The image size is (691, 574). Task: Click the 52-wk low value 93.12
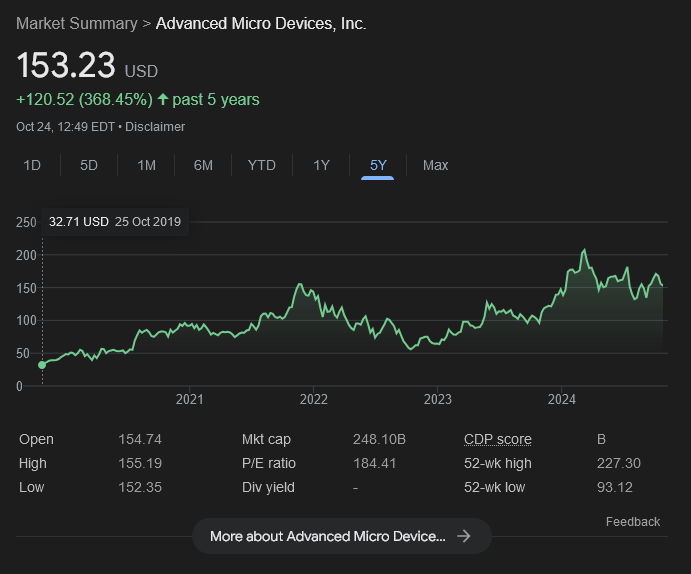pyautogui.click(x=614, y=487)
